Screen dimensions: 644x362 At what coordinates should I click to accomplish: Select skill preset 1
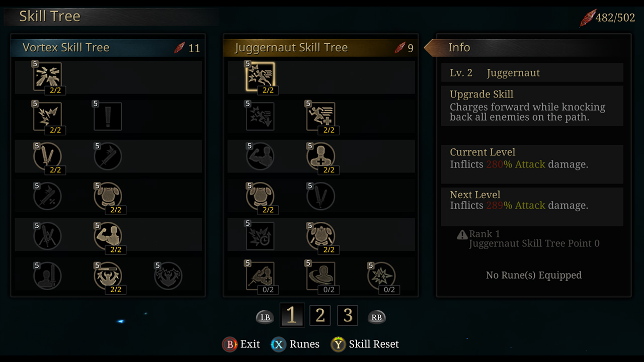coord(291,316)
